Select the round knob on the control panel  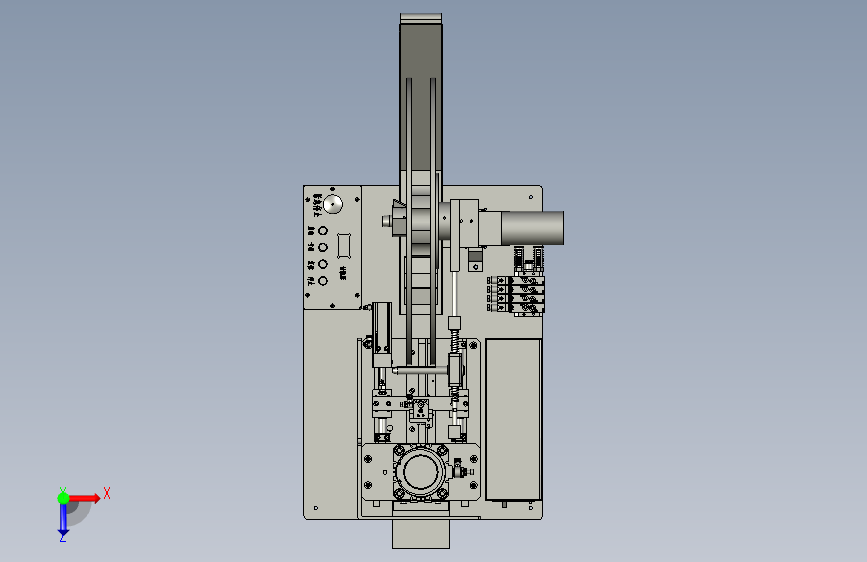pos(333,204)
